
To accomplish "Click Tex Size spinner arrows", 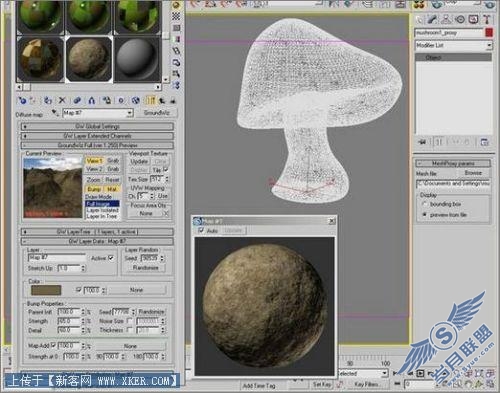I will [x=167, y=179].
